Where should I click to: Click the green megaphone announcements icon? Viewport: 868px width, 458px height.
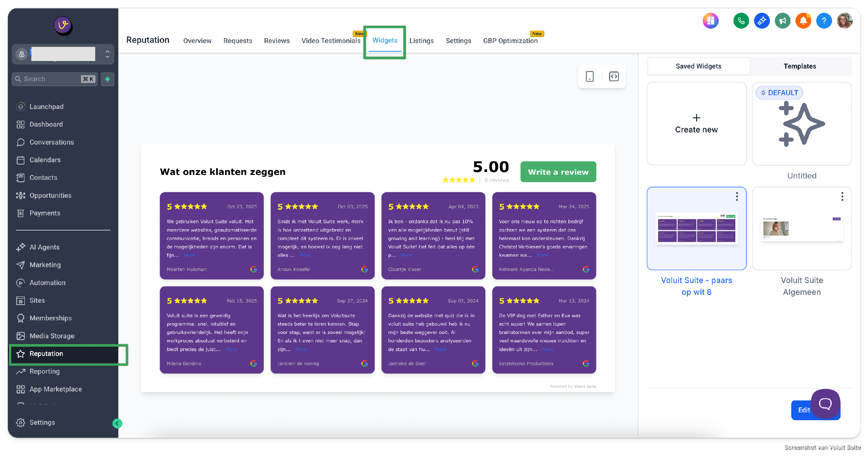click(x=782, y=21)
